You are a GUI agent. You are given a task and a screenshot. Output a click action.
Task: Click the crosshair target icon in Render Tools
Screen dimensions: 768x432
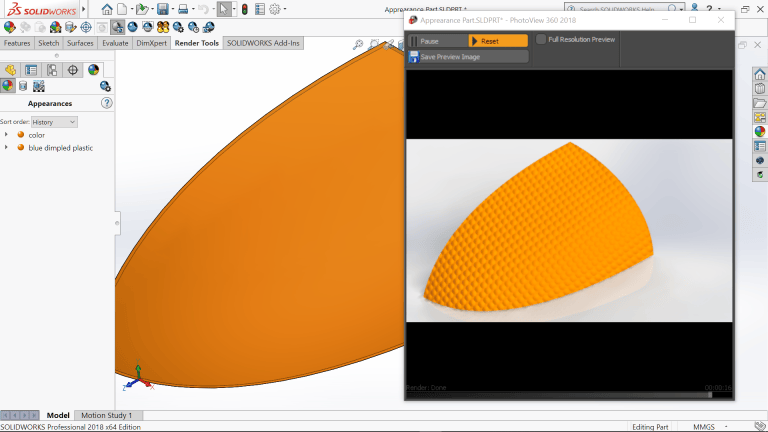point(86,27)
